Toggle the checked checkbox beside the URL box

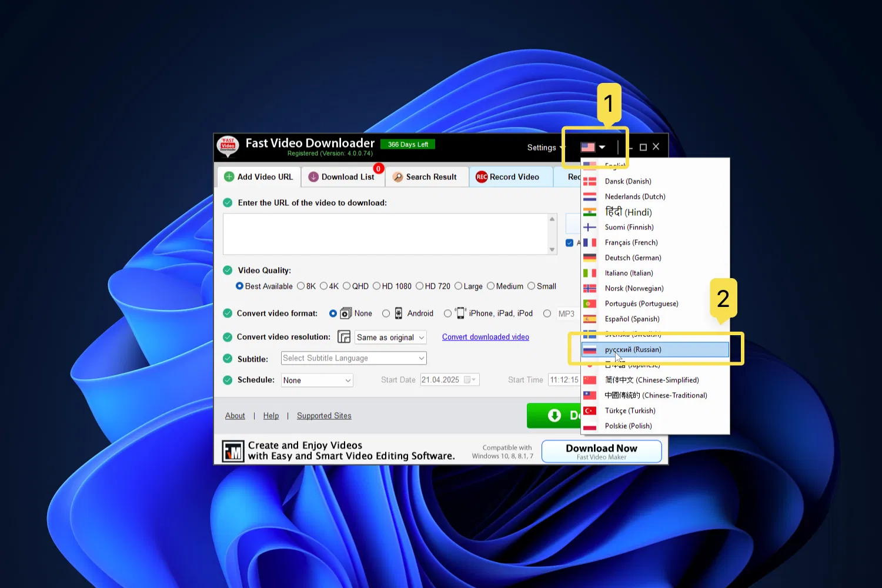coord(569,243)
